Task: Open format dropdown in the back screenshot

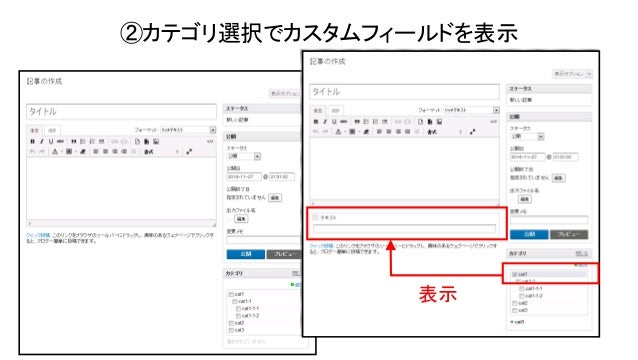Action: click(188, 130)
